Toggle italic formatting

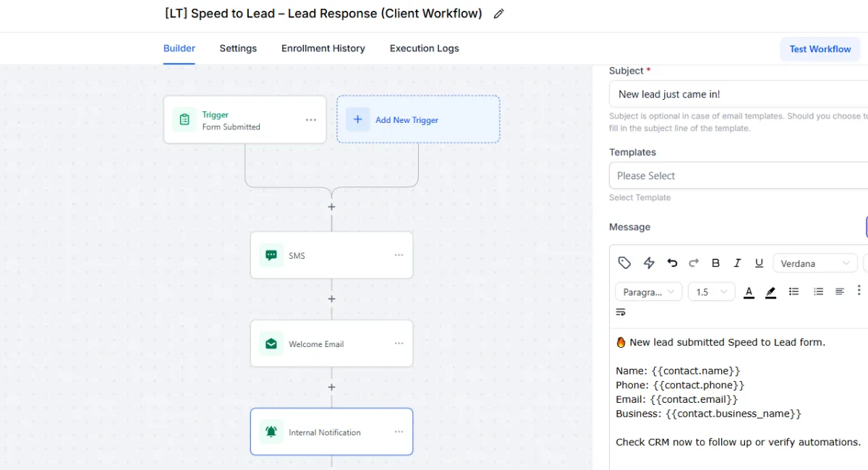tap(738, 263)
